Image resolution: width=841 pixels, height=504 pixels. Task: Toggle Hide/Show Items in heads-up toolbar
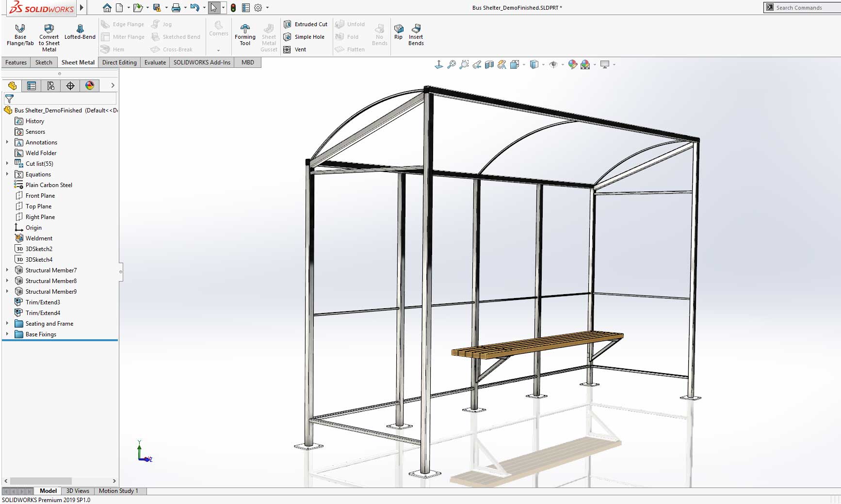click(554, 63)
